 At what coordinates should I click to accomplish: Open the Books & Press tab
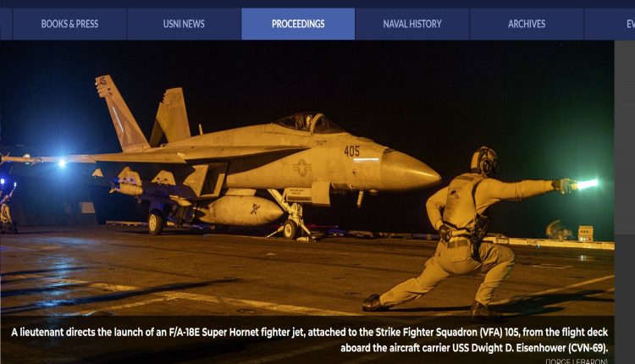(69, 24)
